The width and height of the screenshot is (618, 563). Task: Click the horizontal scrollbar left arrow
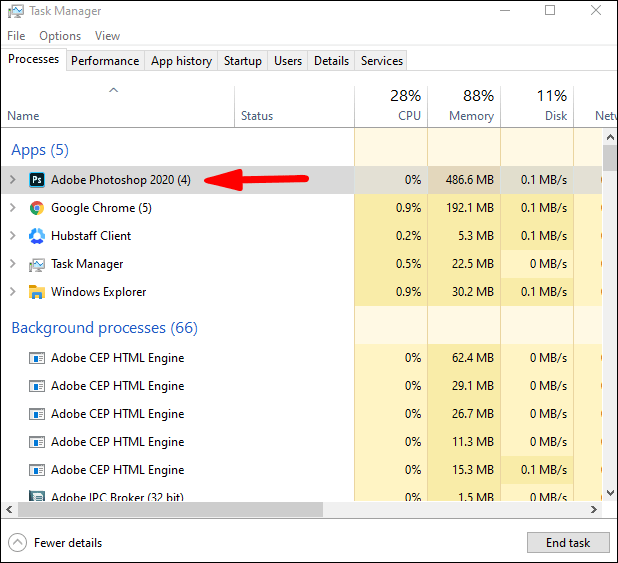[x=9, y=509]
